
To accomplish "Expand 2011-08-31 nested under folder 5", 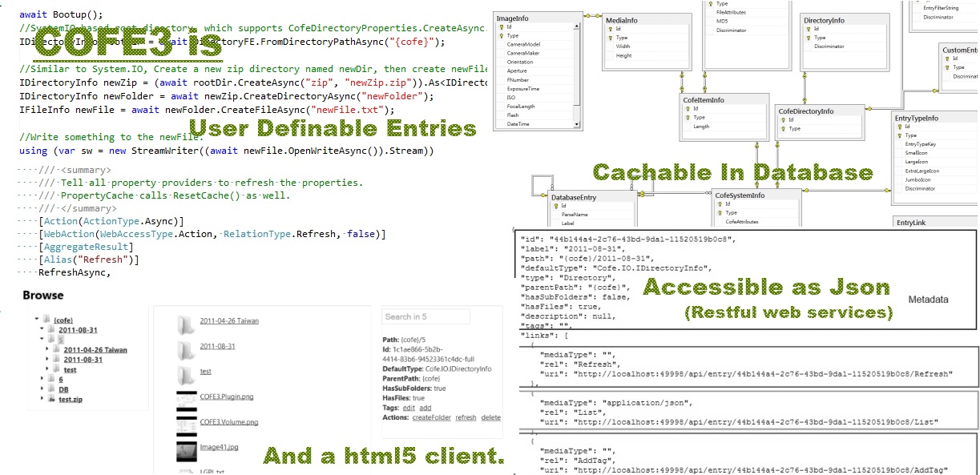I will tap(47, 358).
